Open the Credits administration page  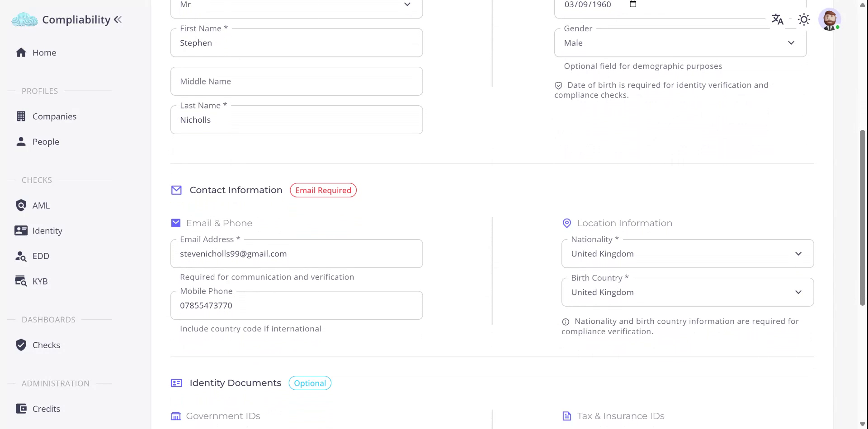[46, 409]
